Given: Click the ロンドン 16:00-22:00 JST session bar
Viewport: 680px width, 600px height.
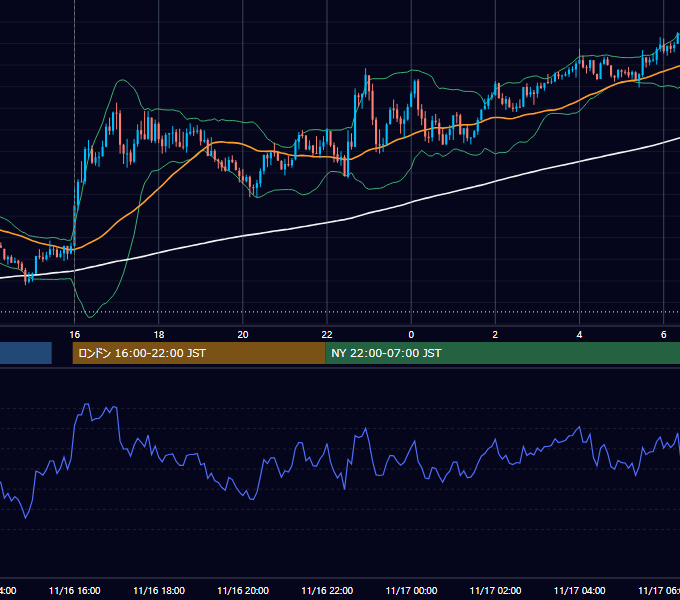Looking at the screenshot, I should [x=199, y=353].
